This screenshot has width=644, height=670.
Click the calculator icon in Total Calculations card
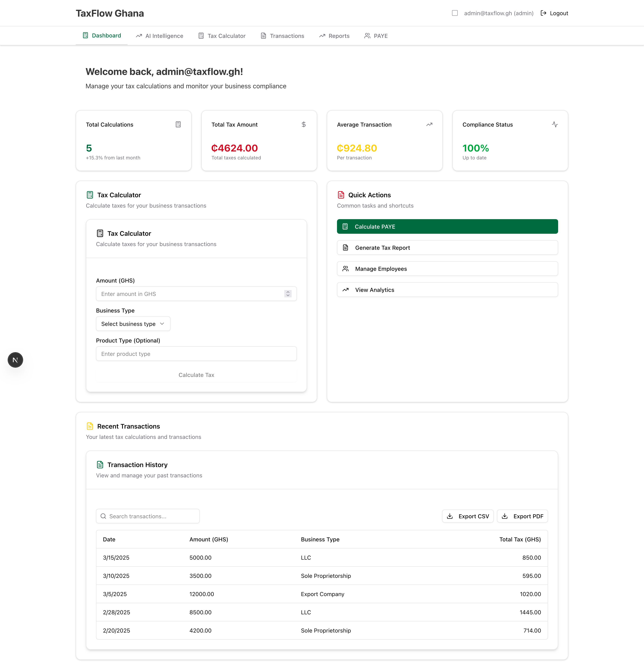178,124
